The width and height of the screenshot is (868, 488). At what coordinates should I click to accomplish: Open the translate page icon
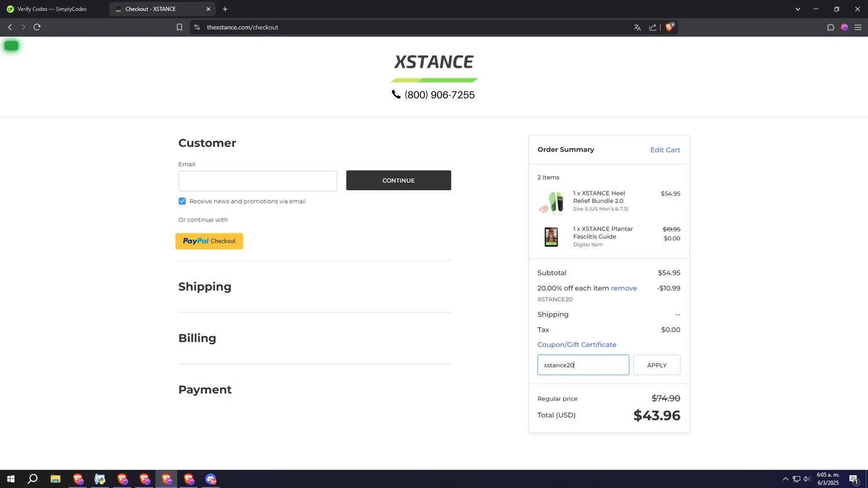[x=637, y=27]
